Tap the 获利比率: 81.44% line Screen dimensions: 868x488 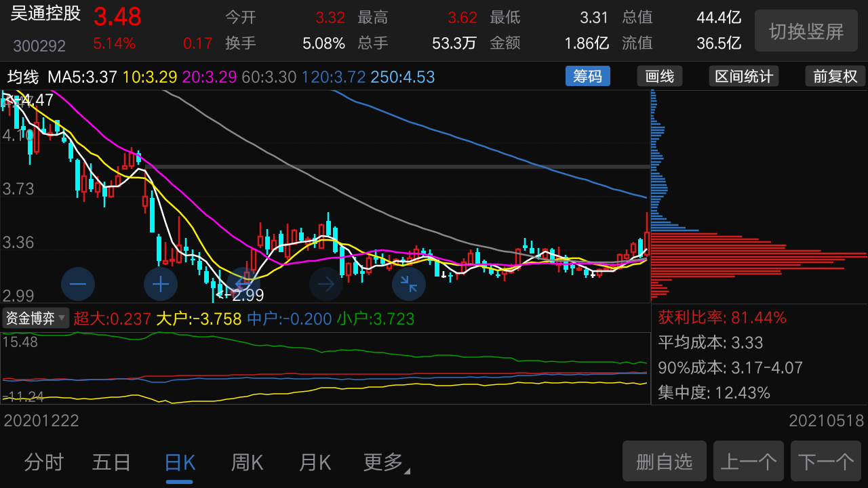(x=722, y=317)
